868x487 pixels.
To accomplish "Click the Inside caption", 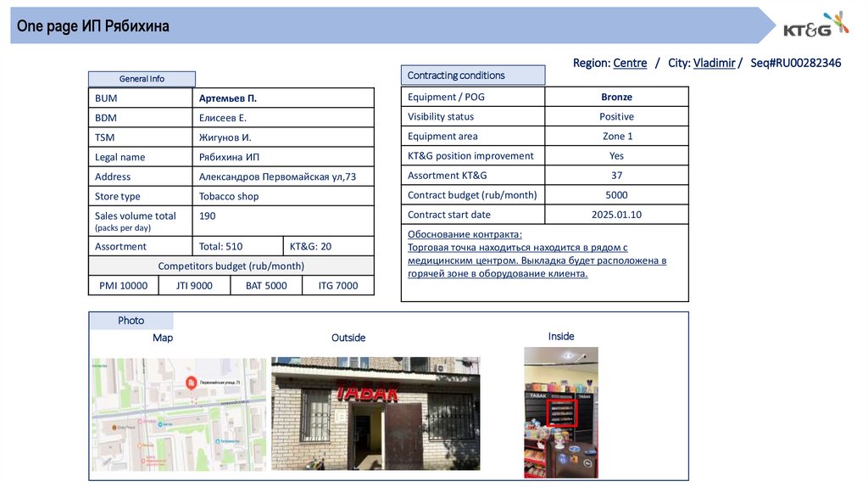I will pyautogui.click(x=561, y=336).
